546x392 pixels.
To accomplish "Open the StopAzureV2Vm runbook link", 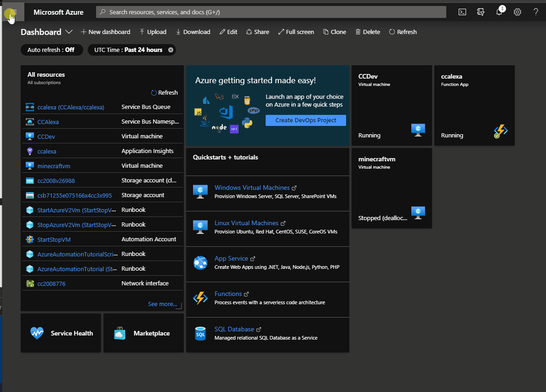I will [77, 225].
